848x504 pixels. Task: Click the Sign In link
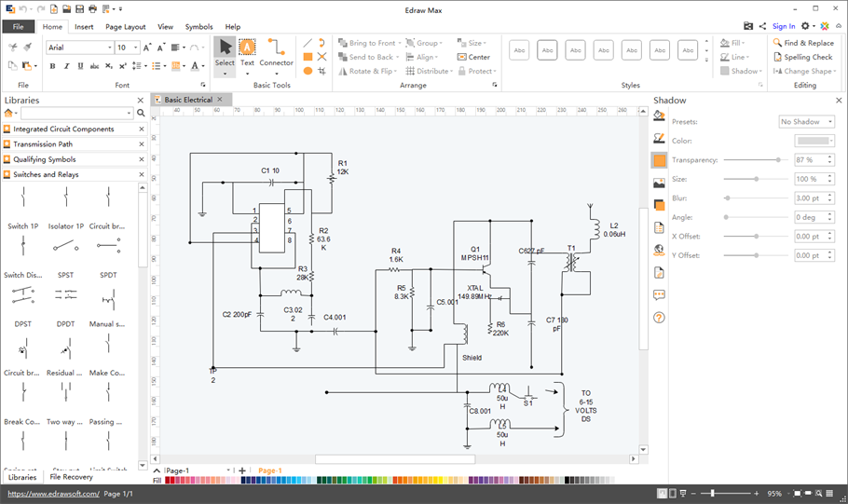784,27
